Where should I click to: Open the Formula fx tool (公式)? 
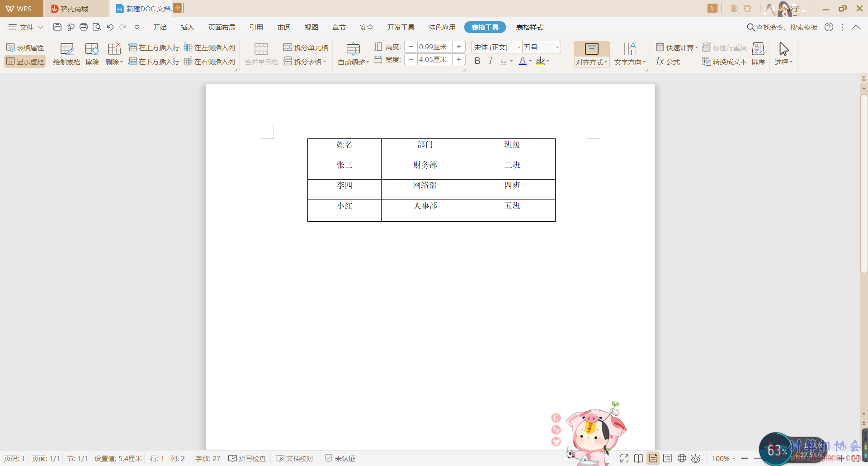(668, 62)
